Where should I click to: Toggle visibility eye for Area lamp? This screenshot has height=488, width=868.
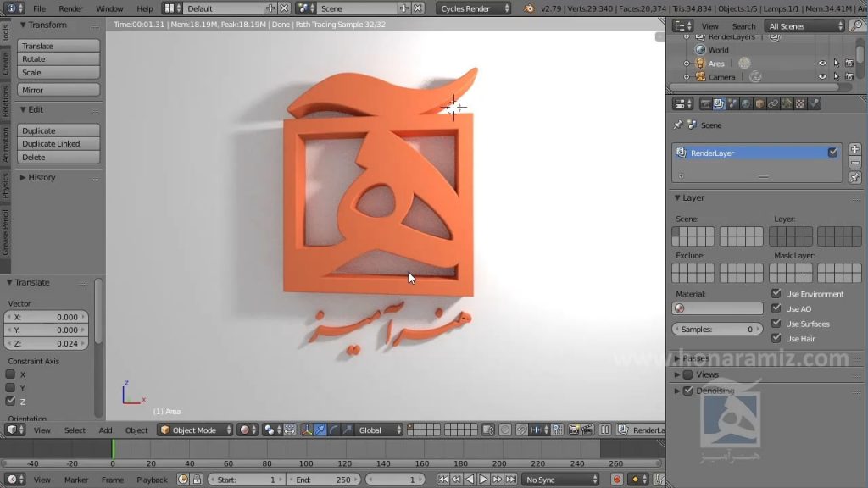(x=822, y=63)
